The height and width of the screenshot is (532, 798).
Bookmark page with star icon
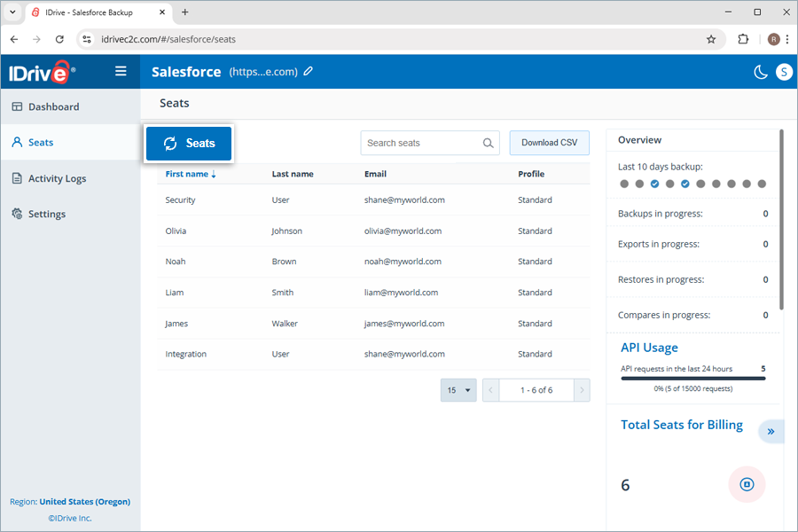pos(711,39)
